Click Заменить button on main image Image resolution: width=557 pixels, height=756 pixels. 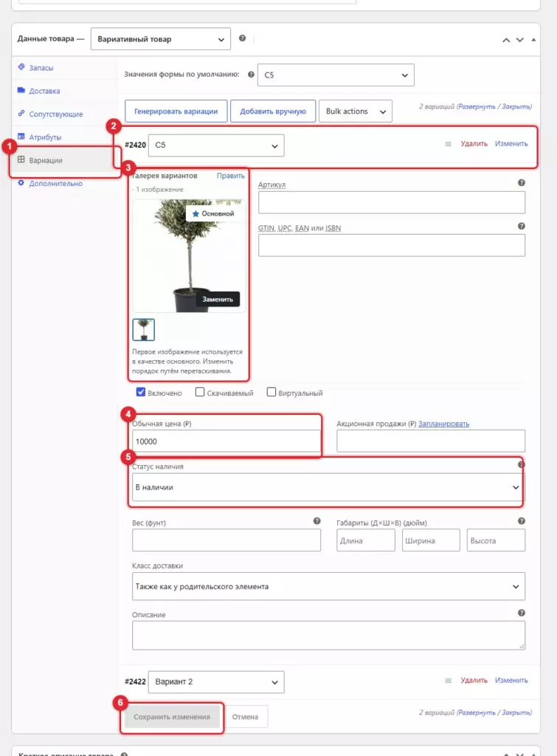point(218,299)
